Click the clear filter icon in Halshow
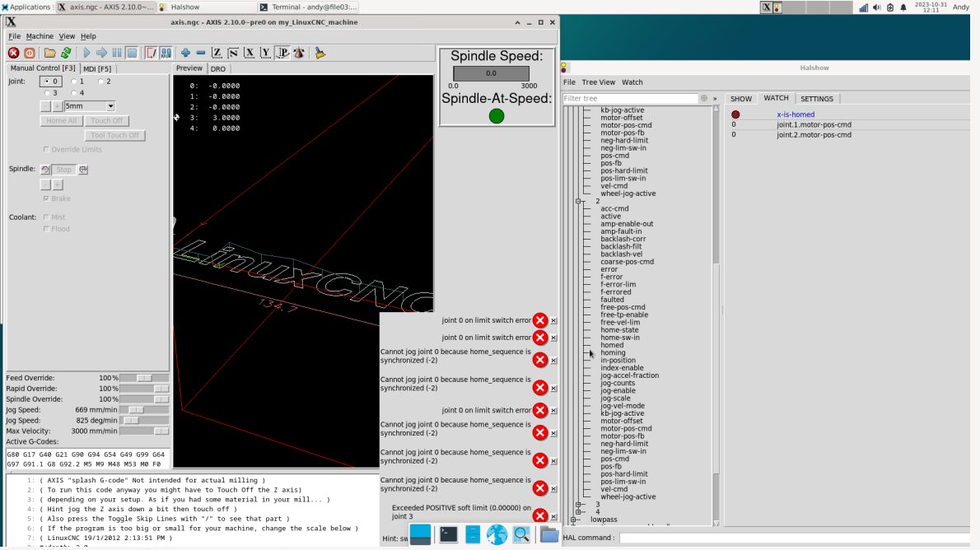Viewport: 980px width, 550px height. 704,98
